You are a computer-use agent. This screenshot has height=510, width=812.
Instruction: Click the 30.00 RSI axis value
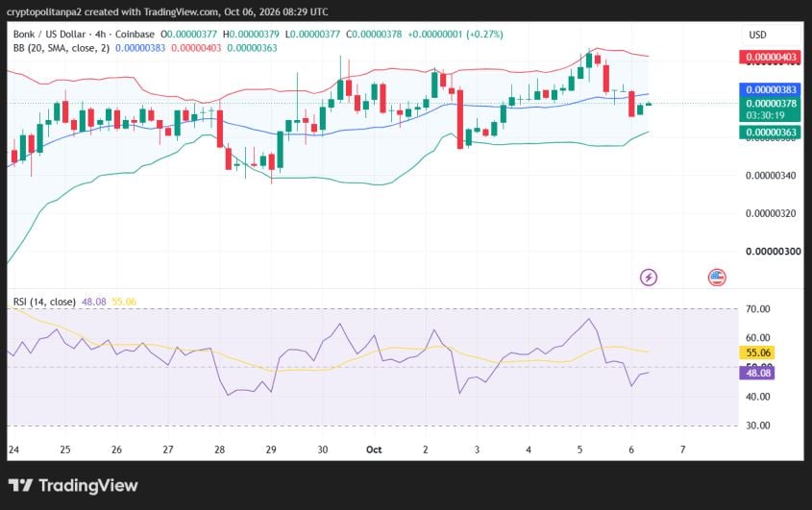(x=757, y=425)
